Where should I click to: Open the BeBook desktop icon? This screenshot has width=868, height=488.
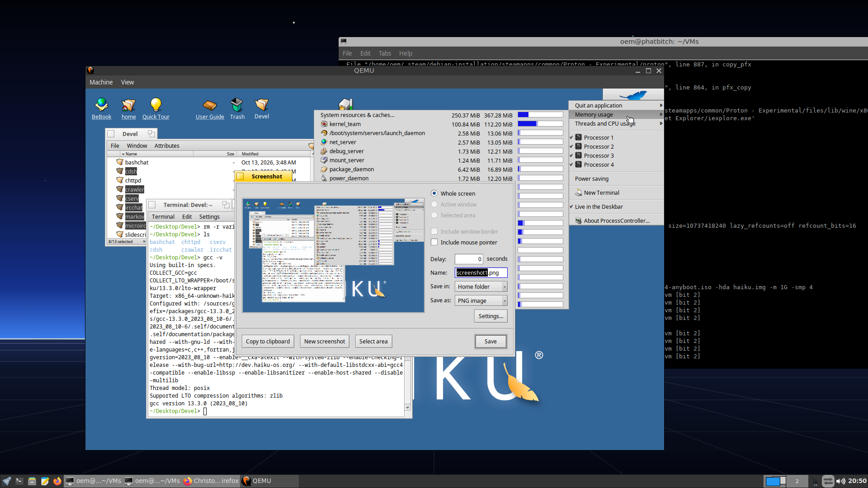tap(101, 105)
